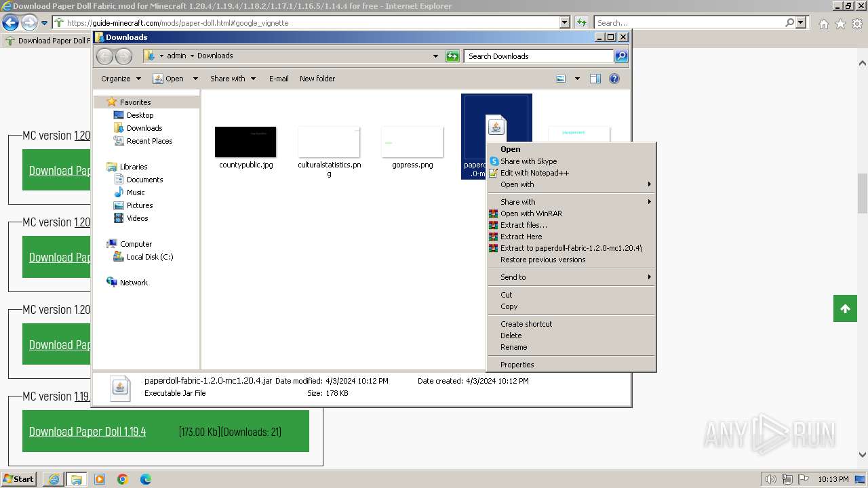Click the green scroll-to-top arrow button

845,308
